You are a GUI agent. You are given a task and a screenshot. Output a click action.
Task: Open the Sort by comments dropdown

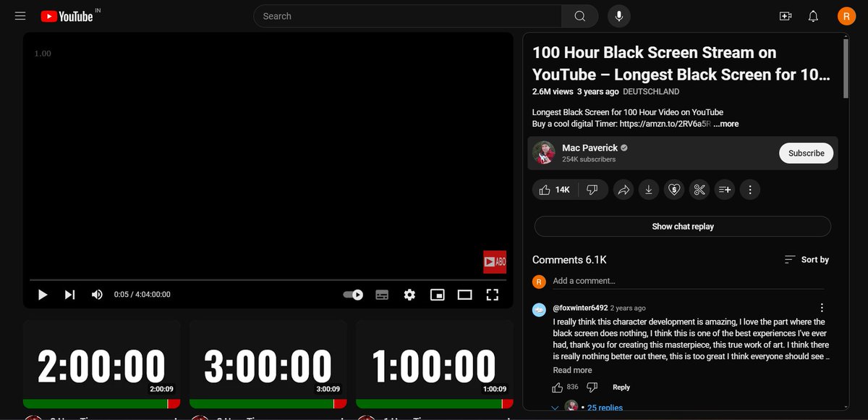click(x=807, y=259)
